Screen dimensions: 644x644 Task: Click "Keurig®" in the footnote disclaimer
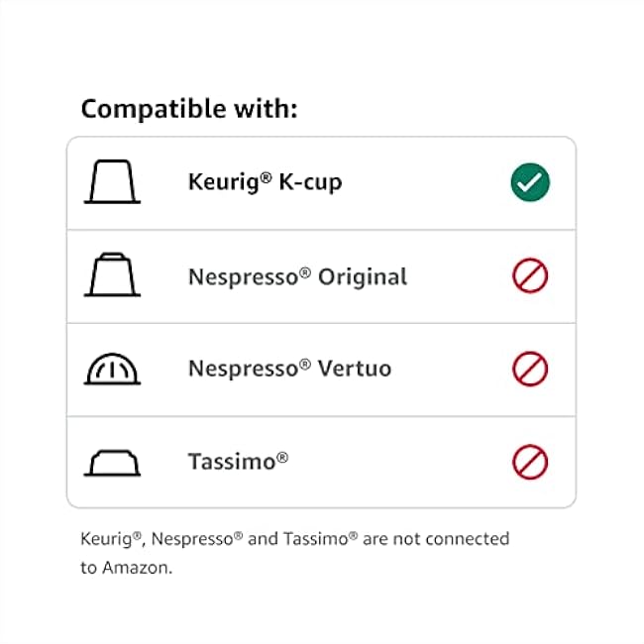[x=111, y=539]
